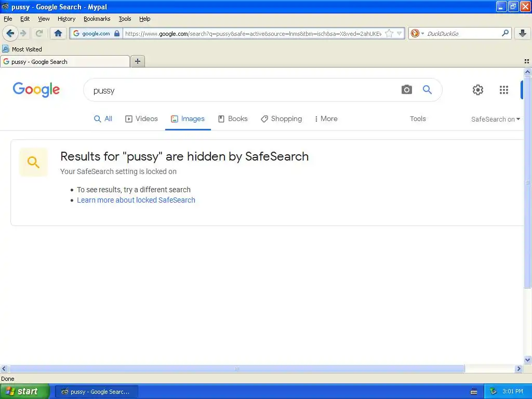Click the Mypal taskbar button

pyautogui.click(x=96, y=392)
